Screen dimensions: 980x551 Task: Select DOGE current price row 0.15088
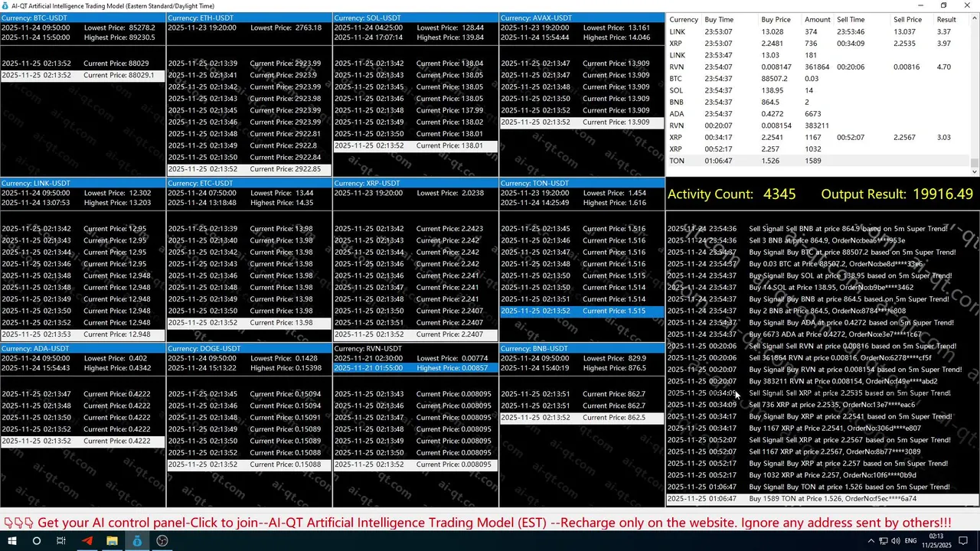point(249,465)
